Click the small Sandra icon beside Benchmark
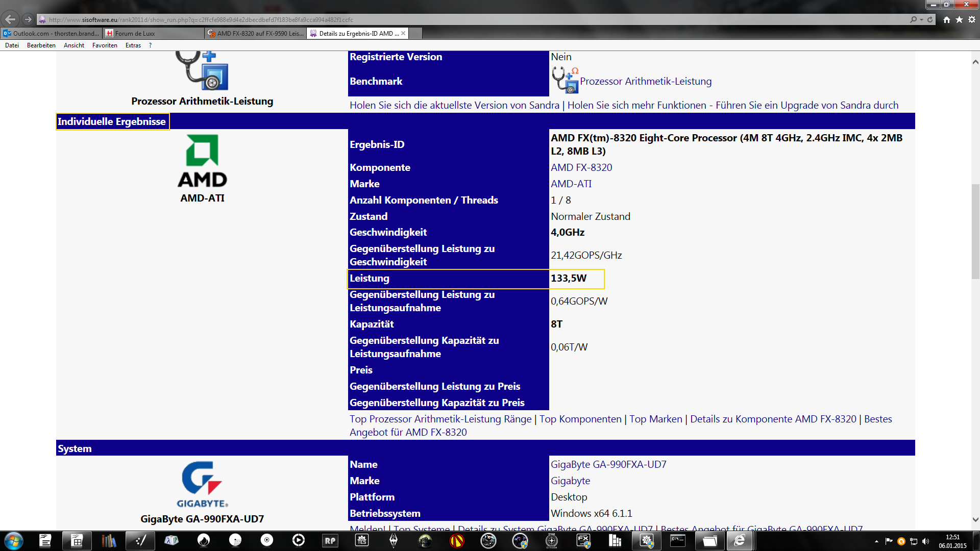Viewport: 980px width, 551px height. click(x=565, y=80)
